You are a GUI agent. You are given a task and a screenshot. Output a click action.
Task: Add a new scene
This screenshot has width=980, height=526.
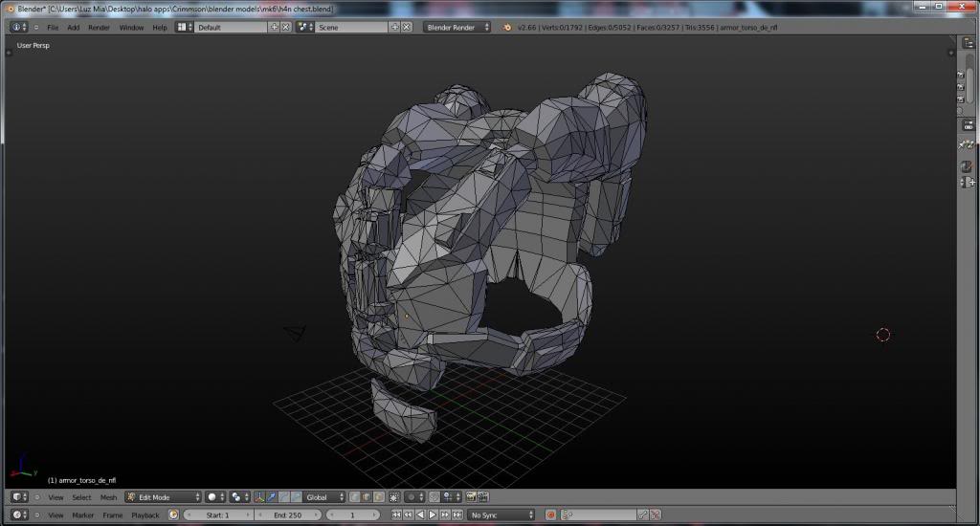395,28
